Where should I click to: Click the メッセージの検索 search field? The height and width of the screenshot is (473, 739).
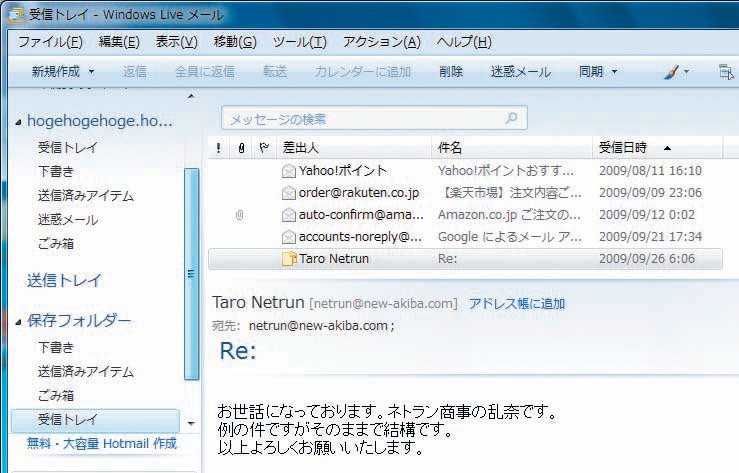point(374,118)
